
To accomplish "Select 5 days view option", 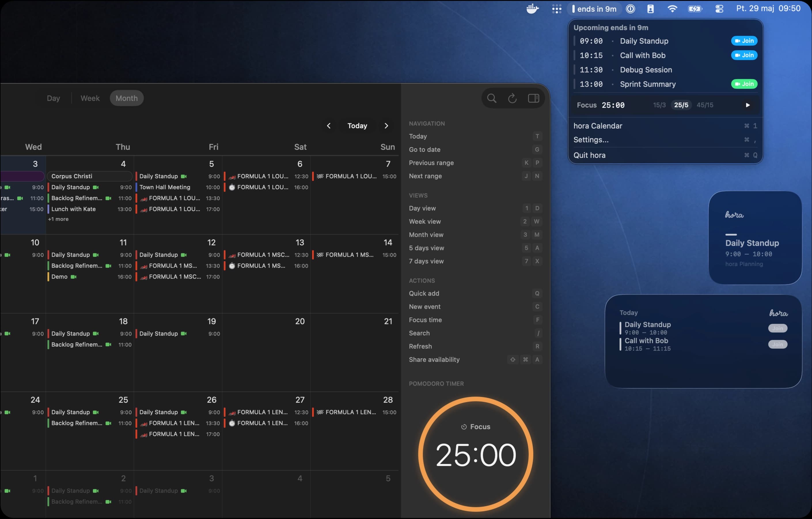I will pos(475,248).
